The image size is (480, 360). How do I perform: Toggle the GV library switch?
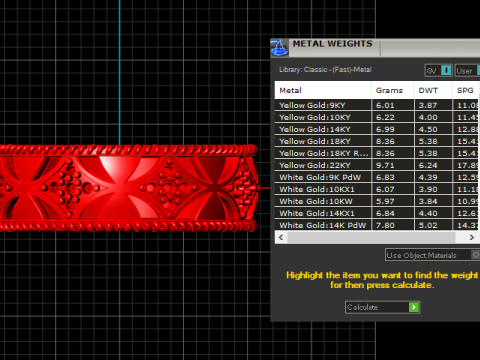point(438,71)
